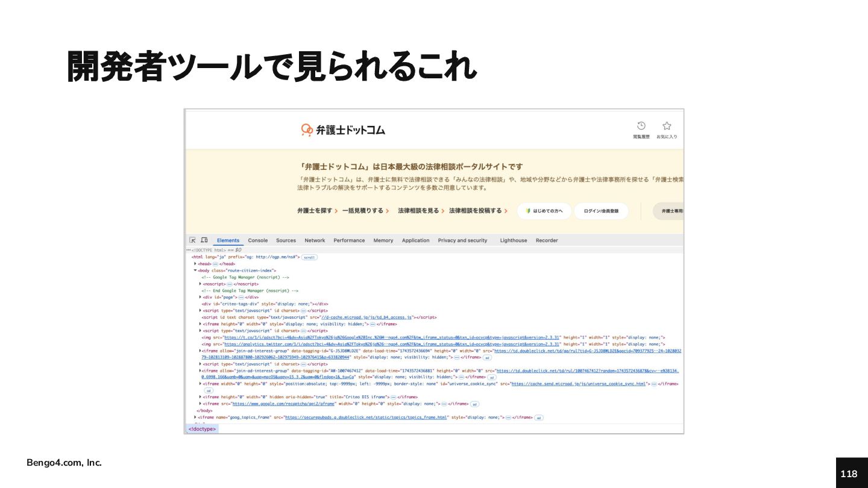Click the ad badge under universe_cookie_sync iframe
This screenshot has height=488, width=868.
pos(209,390)
